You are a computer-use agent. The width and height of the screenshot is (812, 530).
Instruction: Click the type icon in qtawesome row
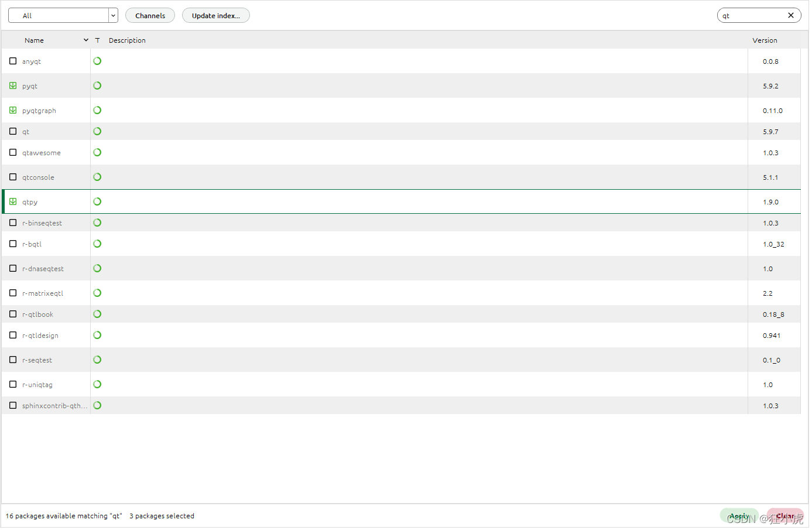(97, 152)
